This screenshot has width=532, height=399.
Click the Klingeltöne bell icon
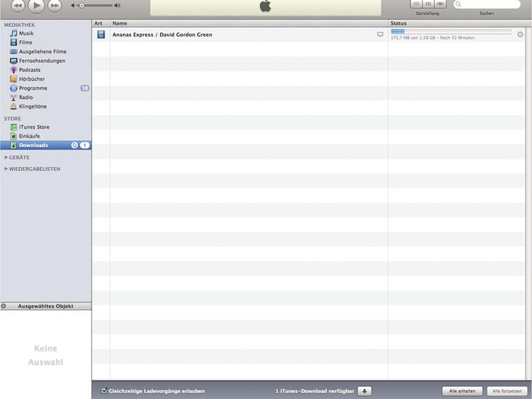[14, 106]
